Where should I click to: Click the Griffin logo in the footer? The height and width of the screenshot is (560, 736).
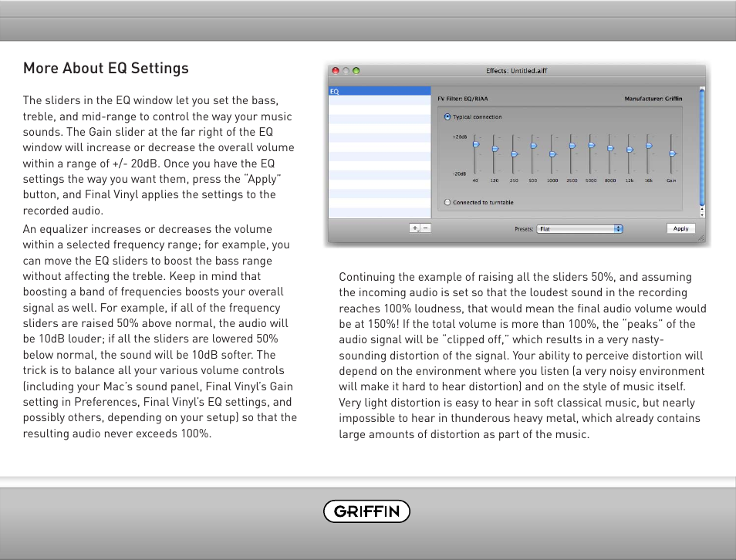point(366,511)
